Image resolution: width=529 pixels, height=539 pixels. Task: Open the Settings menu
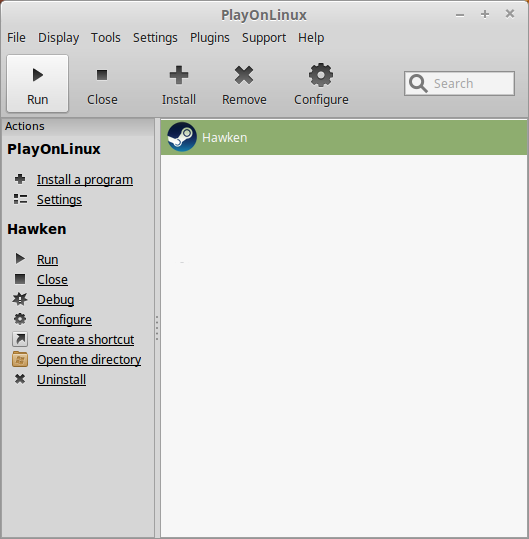155,37
